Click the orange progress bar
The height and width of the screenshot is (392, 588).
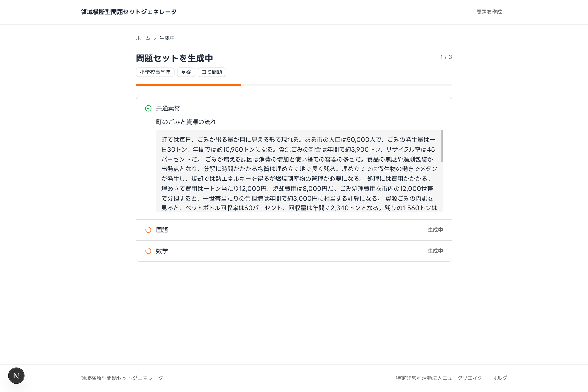coord(188,85)
